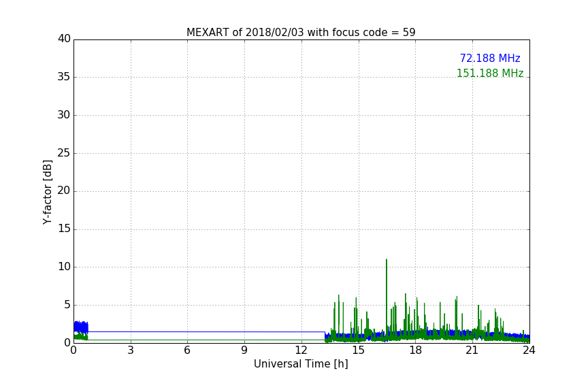Click the 'Universal Time [h]' axis label
The width and height of the screenshot is (588, 392).
pyautogui.click(x=301, y=364)
